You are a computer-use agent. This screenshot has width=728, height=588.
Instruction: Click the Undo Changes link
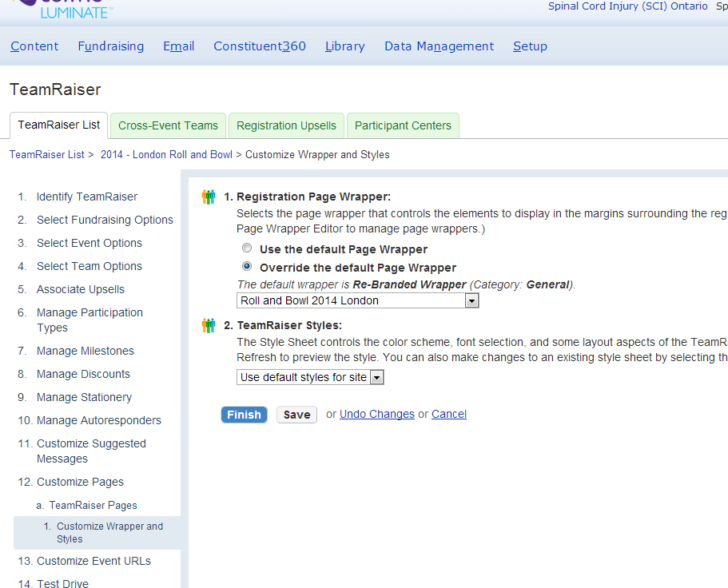click(377, 414)
